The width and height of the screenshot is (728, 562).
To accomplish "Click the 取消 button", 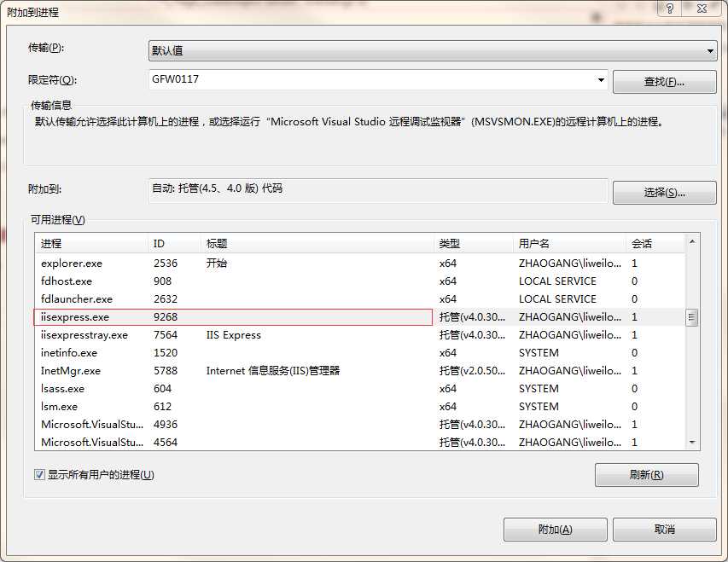I will pos(664,530).
